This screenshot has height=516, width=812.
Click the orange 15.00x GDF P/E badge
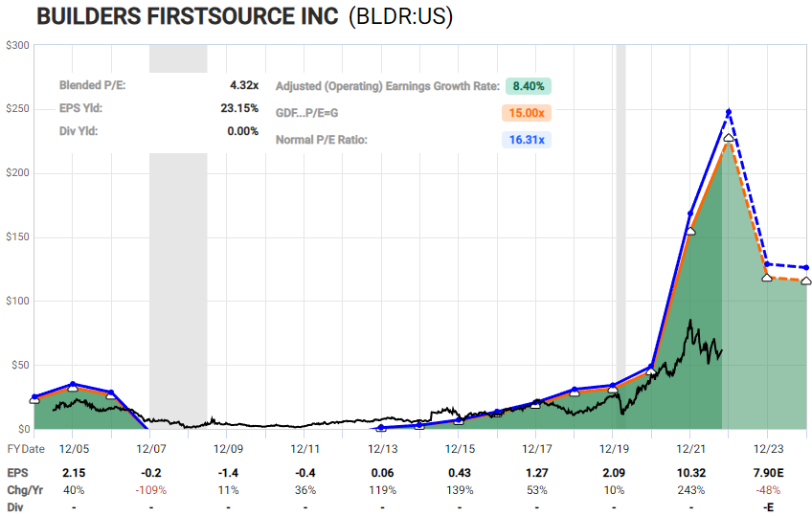point(526,113)
